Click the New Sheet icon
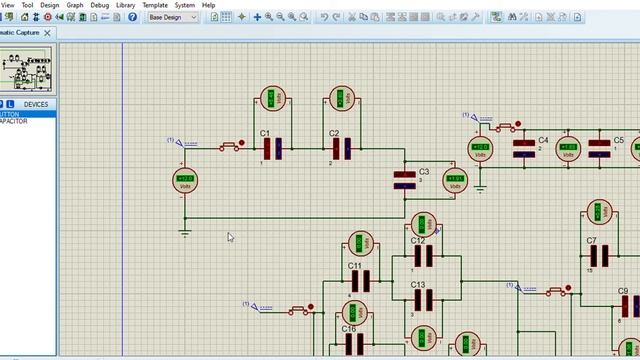The height and width of the screenshot is (360, 640). click(539, 17)
